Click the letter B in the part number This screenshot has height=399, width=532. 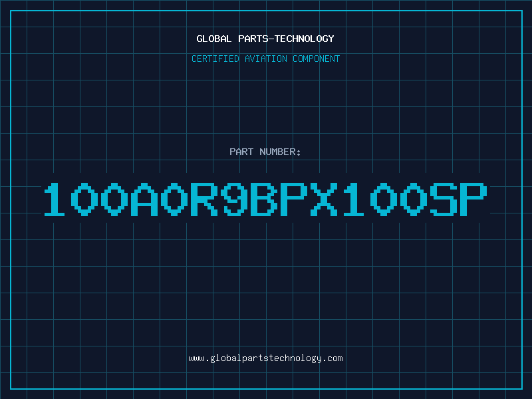pyautogui.click(x=263, y=199)
